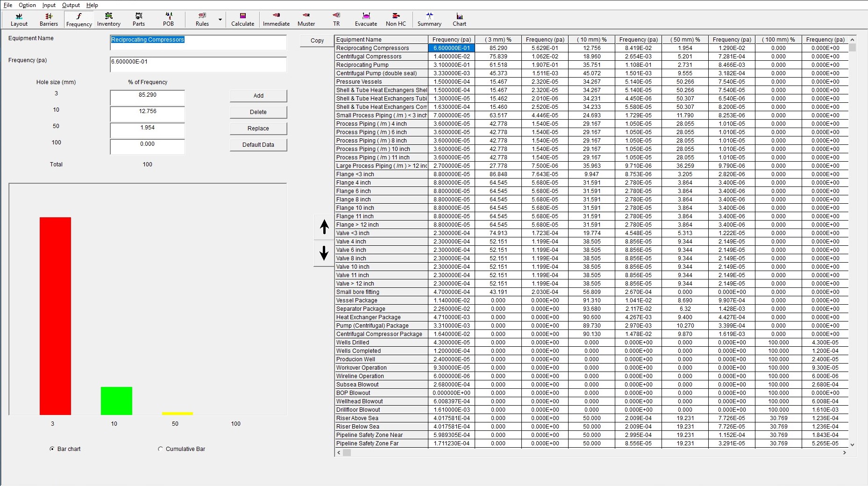The height and width of the screenshot is (486, 868).
Task: Click the Delete button
Action: coord(258,112)
